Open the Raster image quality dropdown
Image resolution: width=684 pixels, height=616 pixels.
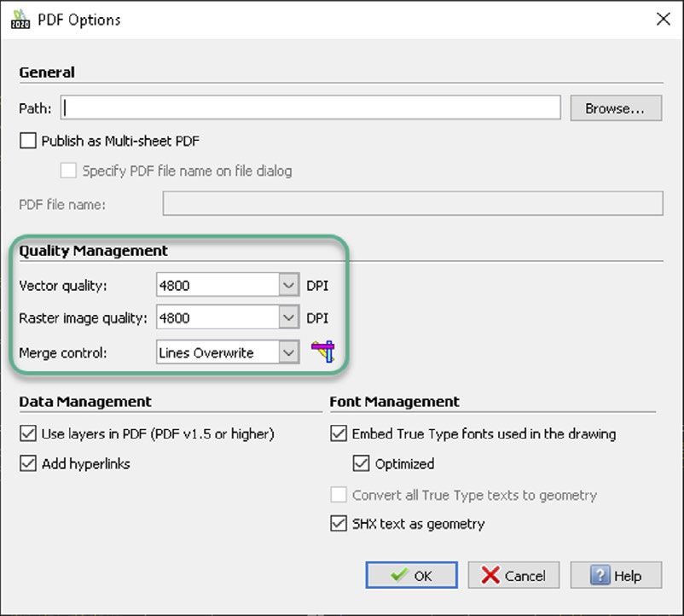point(288,317)
